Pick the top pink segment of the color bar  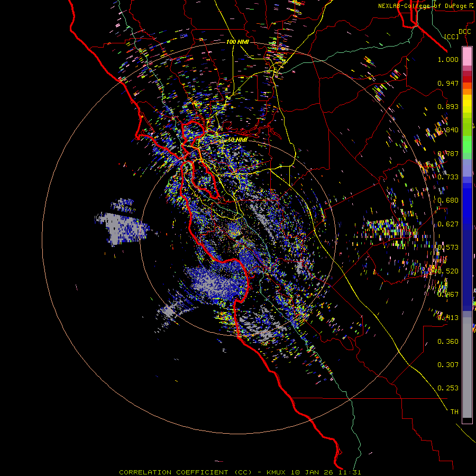pos(467,56)
